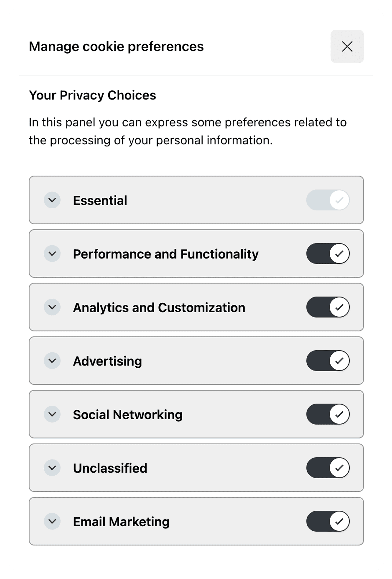The height and width of the screenshot is (579, 392).
Task: Expand the Email Marketing chevron
Action: pos(52,521)
